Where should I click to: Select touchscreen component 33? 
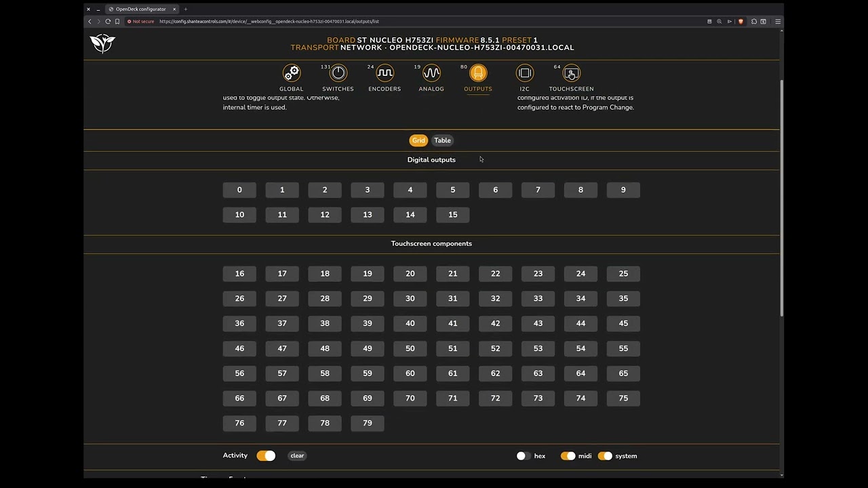pyautogui.click(x=538, y=298)
